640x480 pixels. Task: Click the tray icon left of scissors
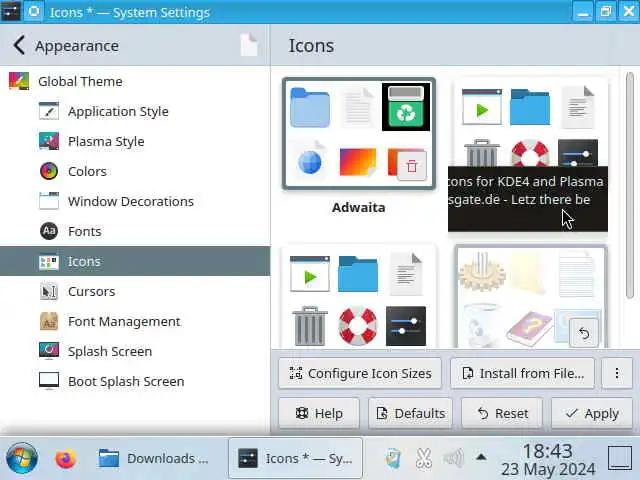click(x=393, y=458)
